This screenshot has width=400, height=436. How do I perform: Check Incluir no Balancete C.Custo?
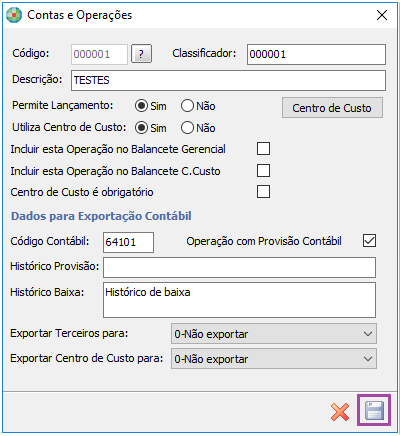click(263, 171)
